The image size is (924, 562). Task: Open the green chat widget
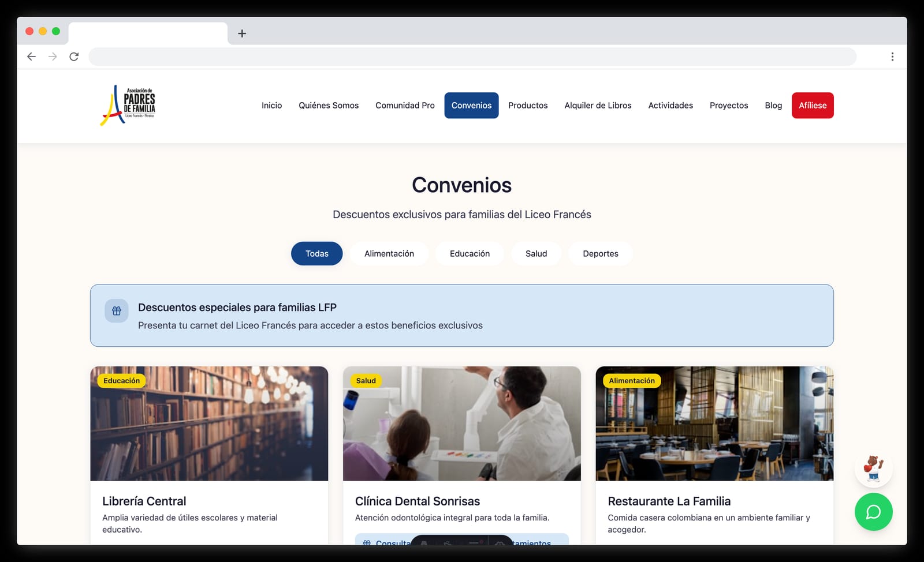pos(873,512)
